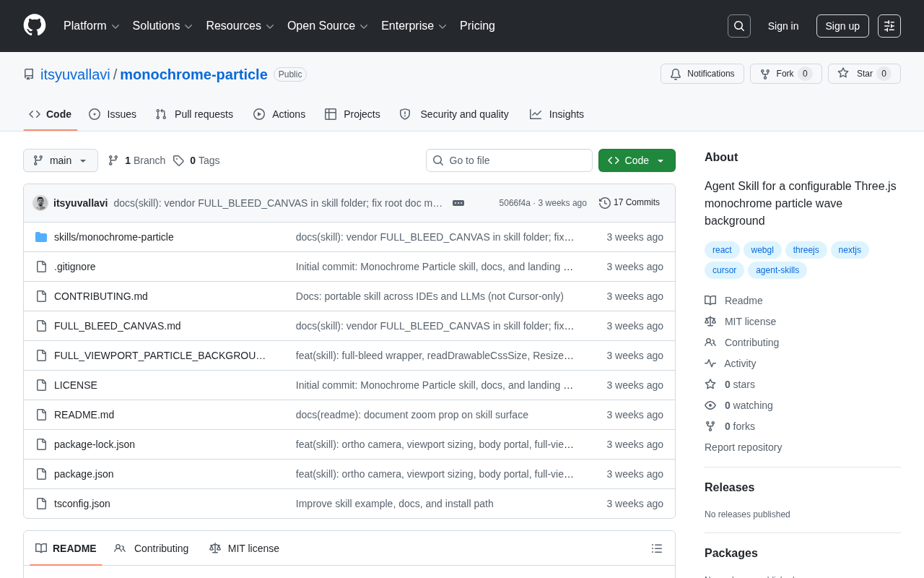Click the file icon beside LICENSE
924x578 pixels.
[x=41, y=385]
